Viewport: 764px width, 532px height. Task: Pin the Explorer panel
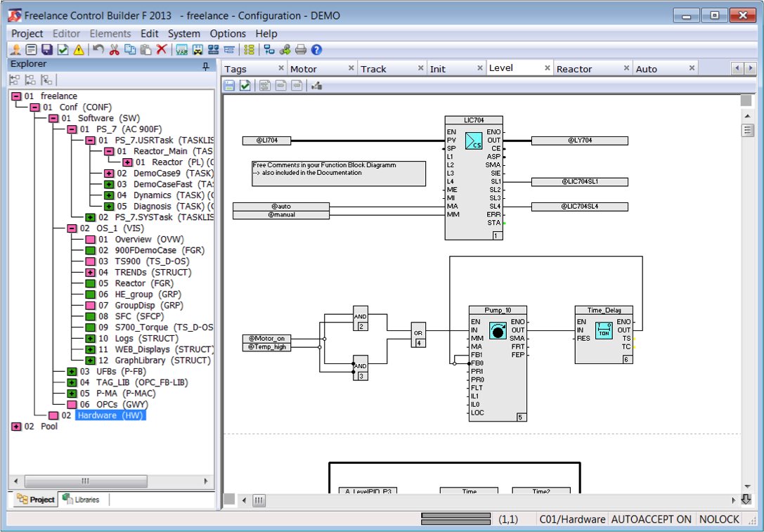(x=206, y=66)
